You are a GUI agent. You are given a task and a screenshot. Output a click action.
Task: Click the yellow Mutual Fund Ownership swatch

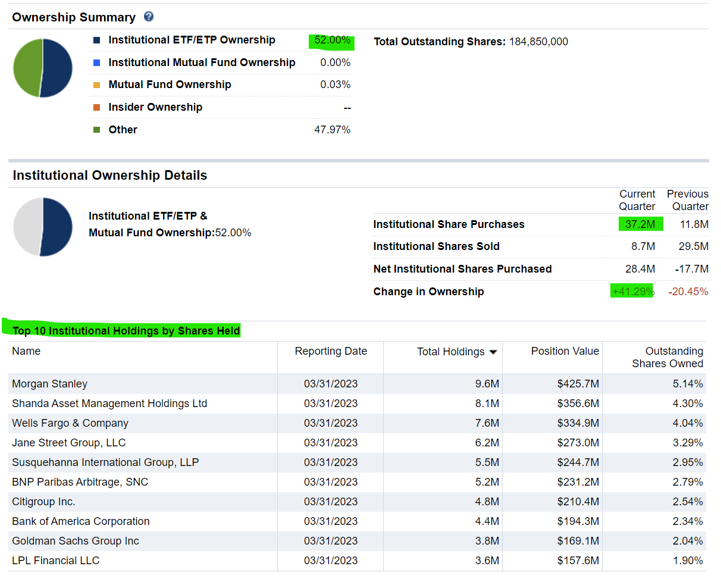(x=96, y=85)
